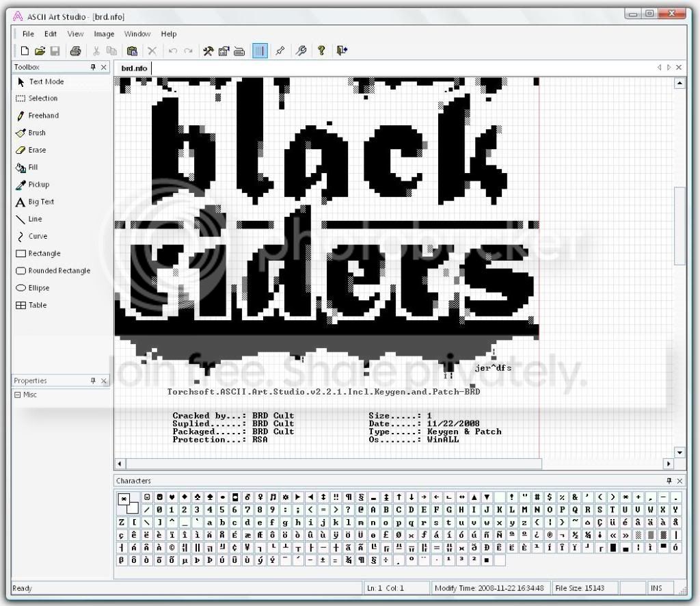The width and height of the screenshot is (700, 606).
Task: Open options with the wrench icon
Action: 301,51
